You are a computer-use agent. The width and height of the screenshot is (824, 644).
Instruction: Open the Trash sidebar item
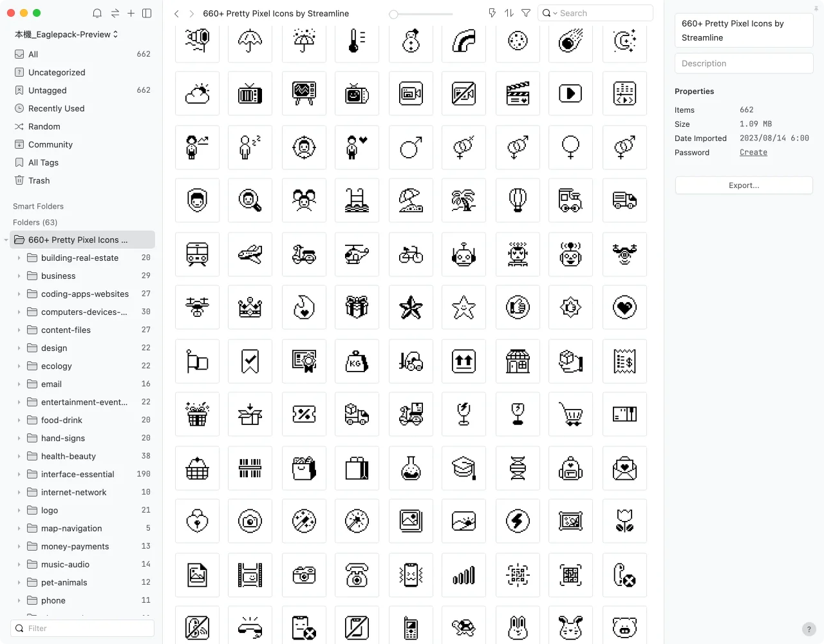click(x=39, y=180)
